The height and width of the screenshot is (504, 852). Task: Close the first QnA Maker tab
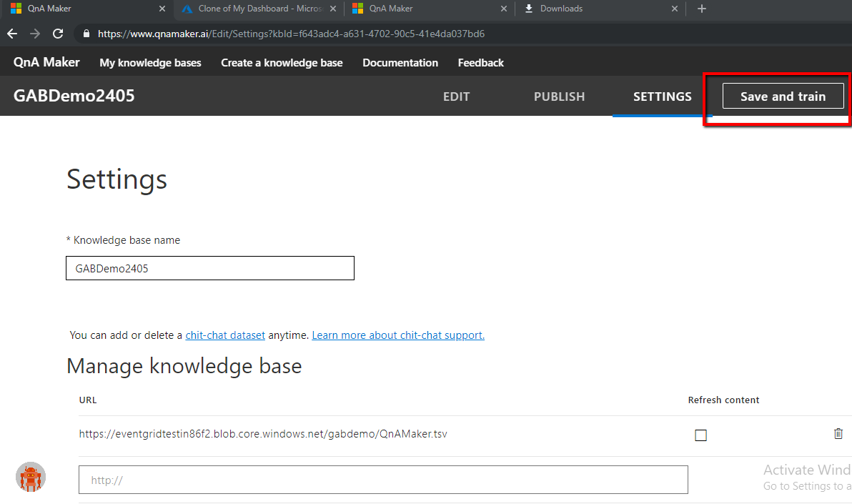point(162,9)
